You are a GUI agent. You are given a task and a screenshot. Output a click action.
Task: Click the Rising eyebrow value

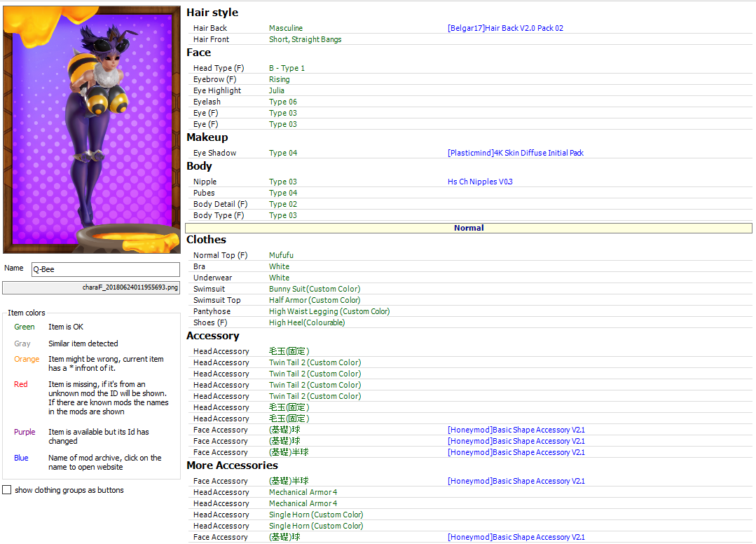(x=279, y=80)
